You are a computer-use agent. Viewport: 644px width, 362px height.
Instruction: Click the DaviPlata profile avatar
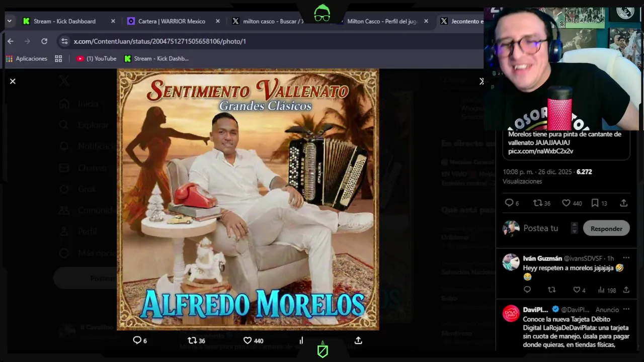511,313
